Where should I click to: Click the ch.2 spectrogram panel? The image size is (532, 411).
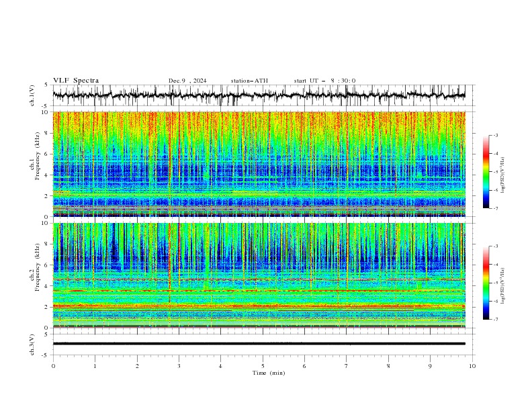(259, 275)
